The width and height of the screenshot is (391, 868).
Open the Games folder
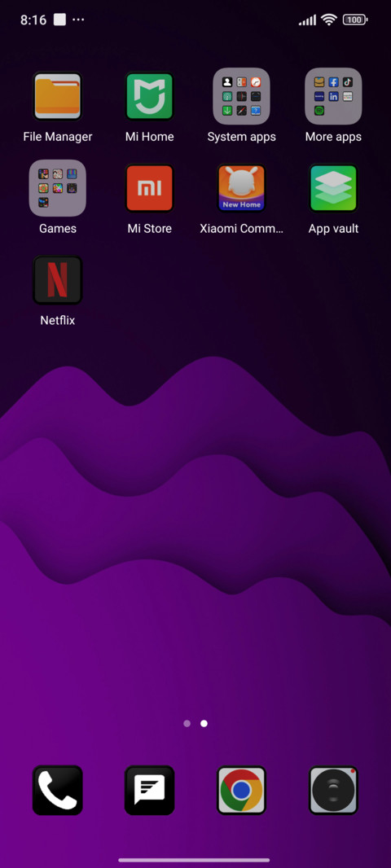click(58, 188)
